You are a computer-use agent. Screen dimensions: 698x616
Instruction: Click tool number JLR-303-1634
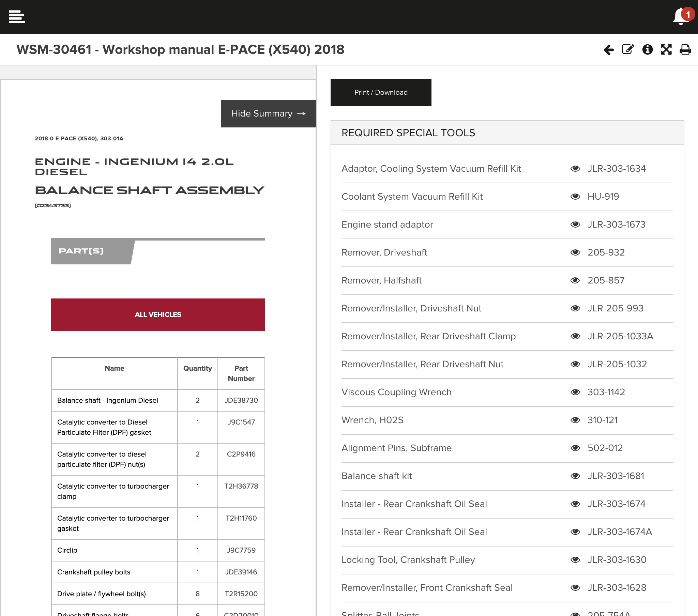[617, 169]
